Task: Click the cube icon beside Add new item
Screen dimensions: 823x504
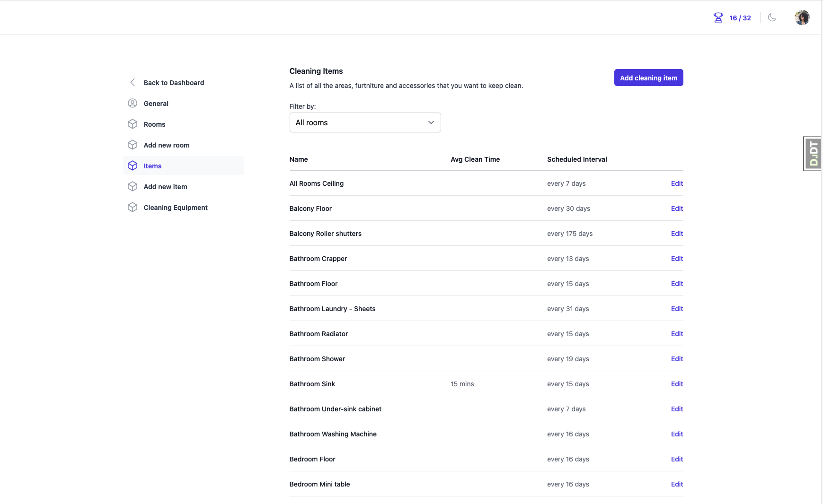Action: [x=133, y=187]
